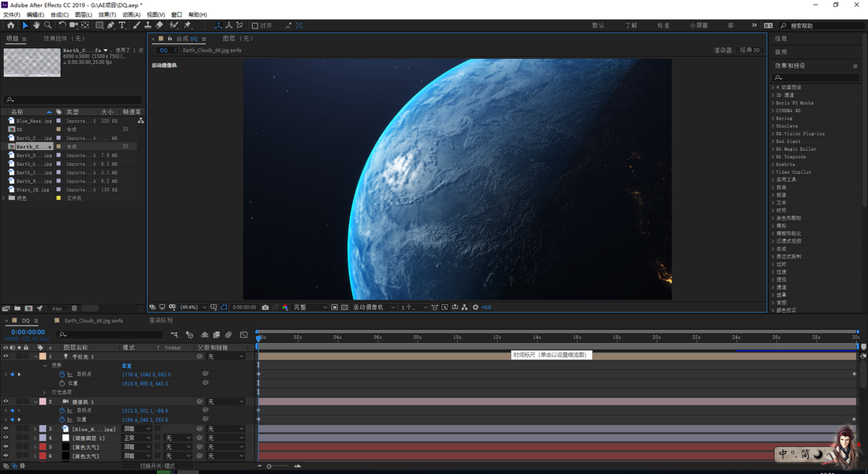Viewport: 868px width, 474px height.
Task: Toggle visibility of layer 5 黑色大气
Action: pyautogui.click(x=6, y=447)
